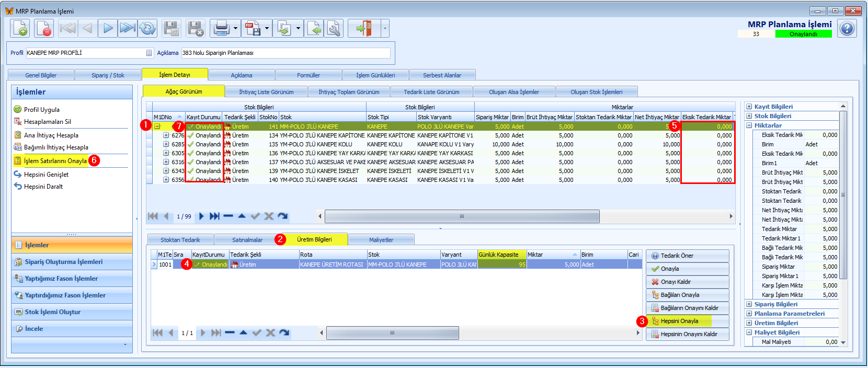Switch to Tedarik Liste Görünüm tab
This screenshot has width=868, height=368.
tap(431, 92)
